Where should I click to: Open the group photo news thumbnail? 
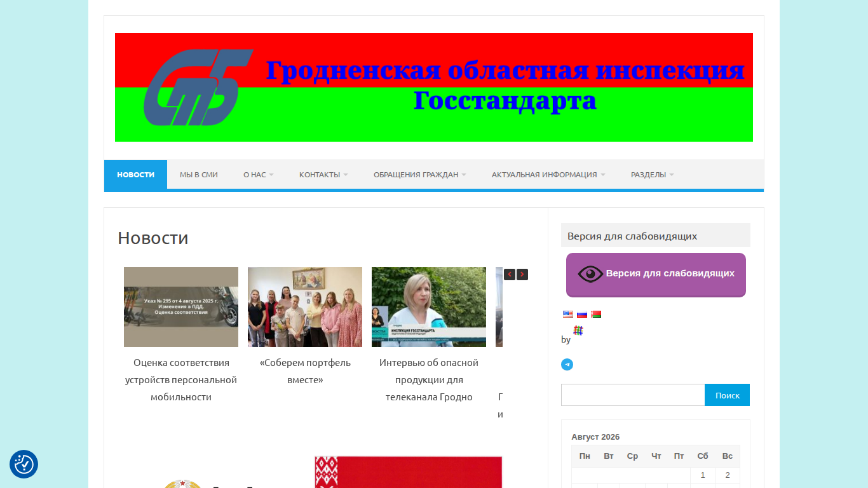tap(305, 307)
